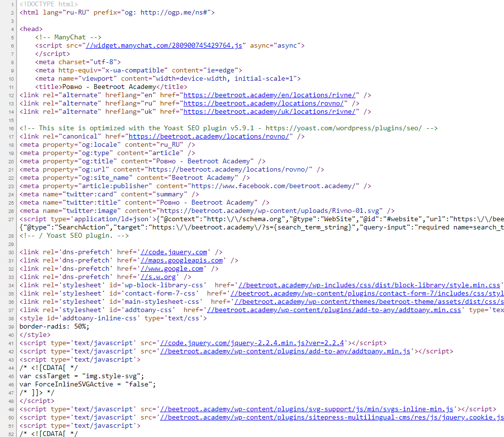The image size is (504, 437).
Task: Click the og:site_name meta tag line
Action: click(x=135, y=178)
